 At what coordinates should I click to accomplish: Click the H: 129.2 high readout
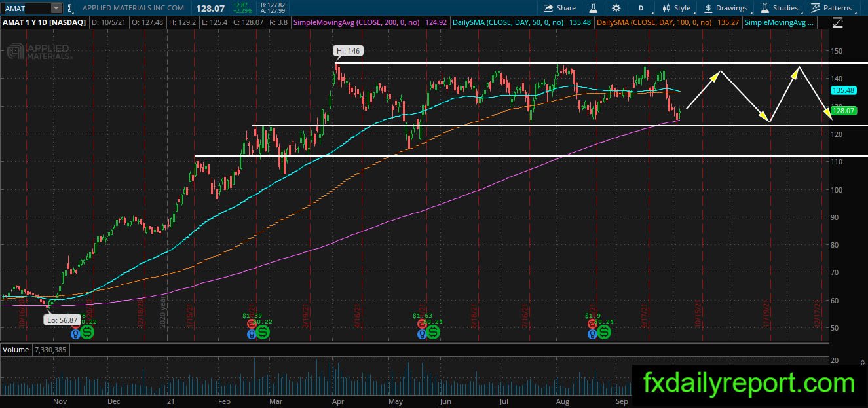point(183,22)
